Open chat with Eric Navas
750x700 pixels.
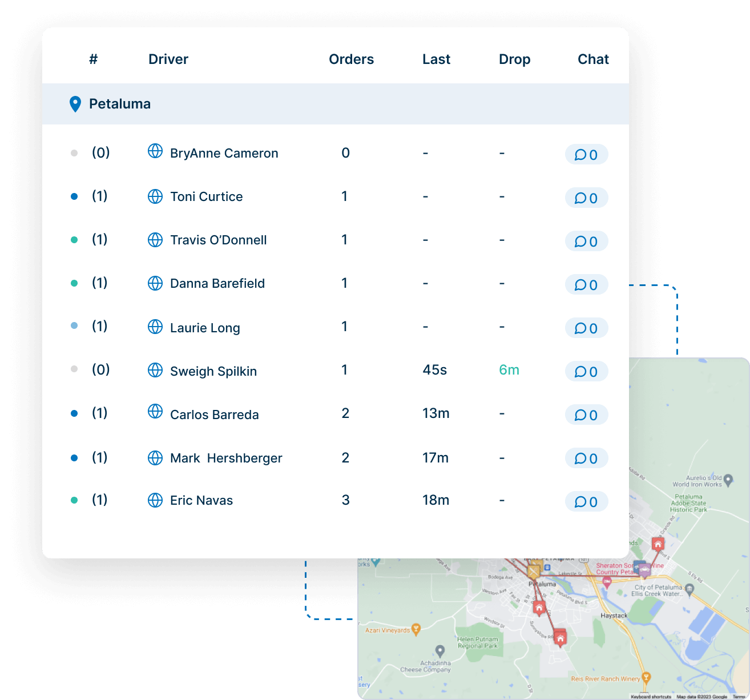[586, 502]
